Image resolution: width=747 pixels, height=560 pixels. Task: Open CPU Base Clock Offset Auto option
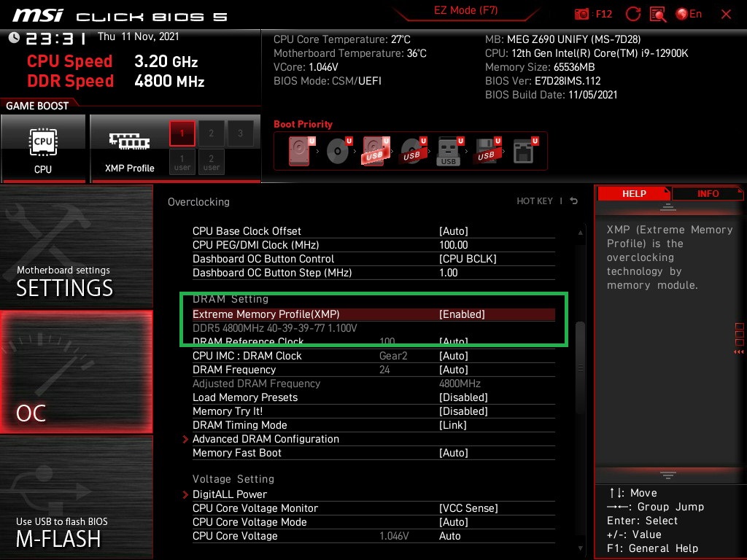point(454,231)
